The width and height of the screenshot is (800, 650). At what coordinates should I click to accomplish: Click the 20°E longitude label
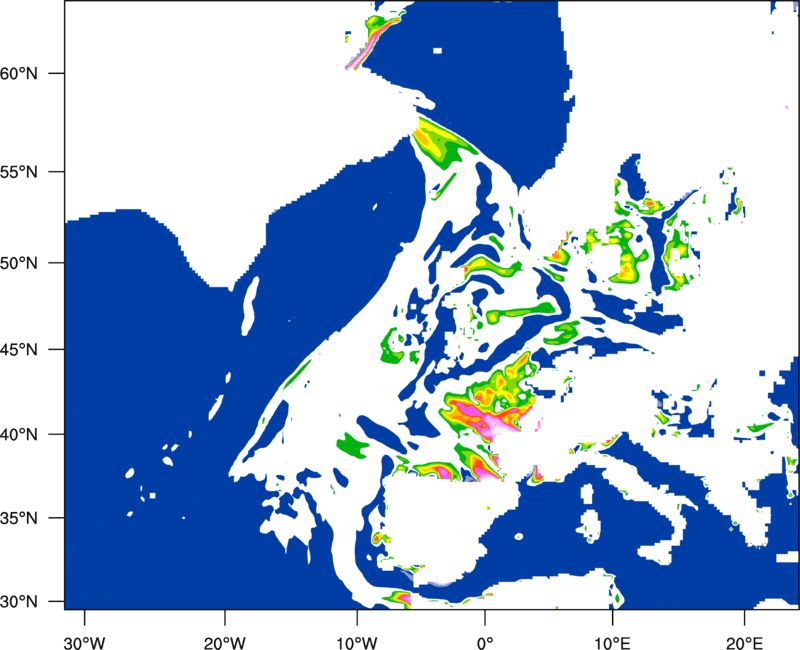744,643
